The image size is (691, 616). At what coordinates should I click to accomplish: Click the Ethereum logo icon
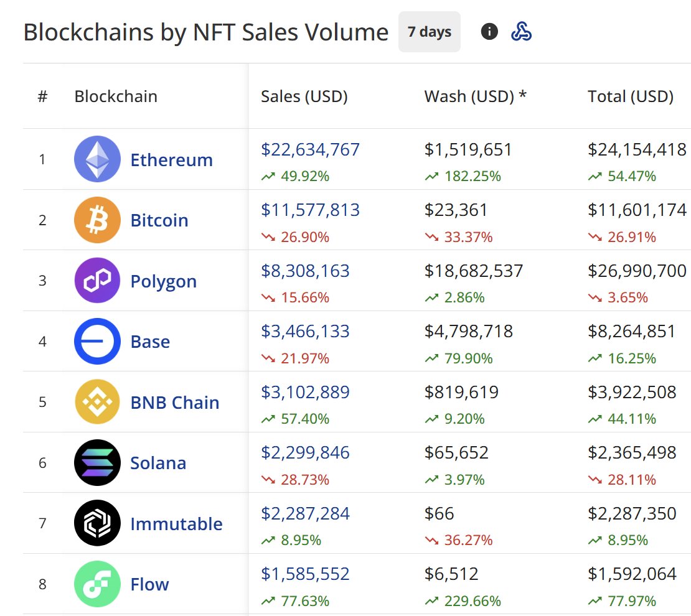coord(97,159)
